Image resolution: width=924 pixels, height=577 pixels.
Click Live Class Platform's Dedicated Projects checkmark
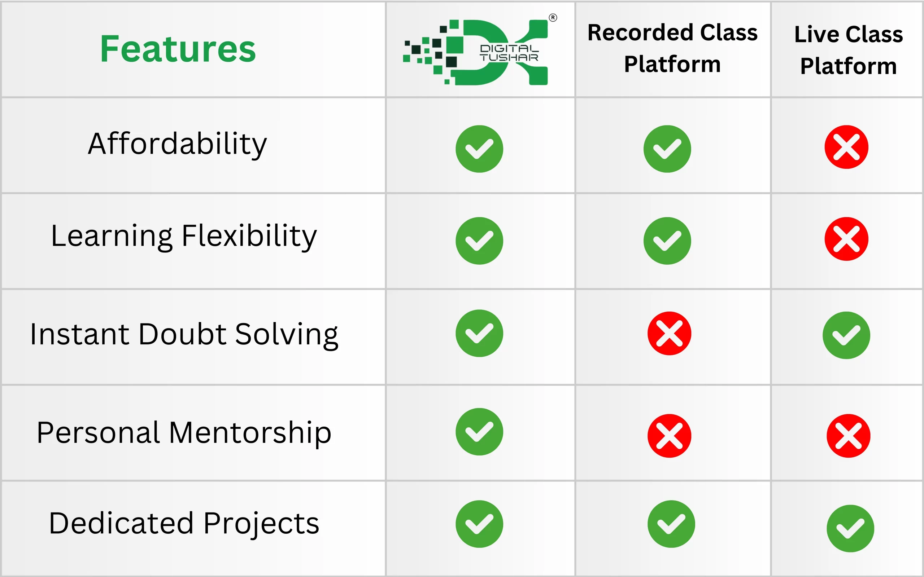850,528
